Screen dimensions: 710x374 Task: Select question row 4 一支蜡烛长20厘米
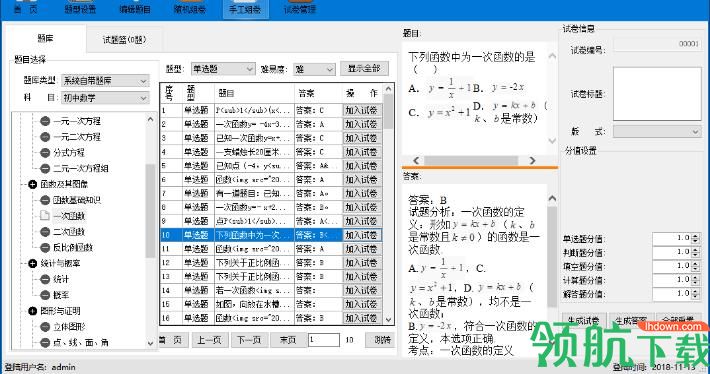click(272, 152)
